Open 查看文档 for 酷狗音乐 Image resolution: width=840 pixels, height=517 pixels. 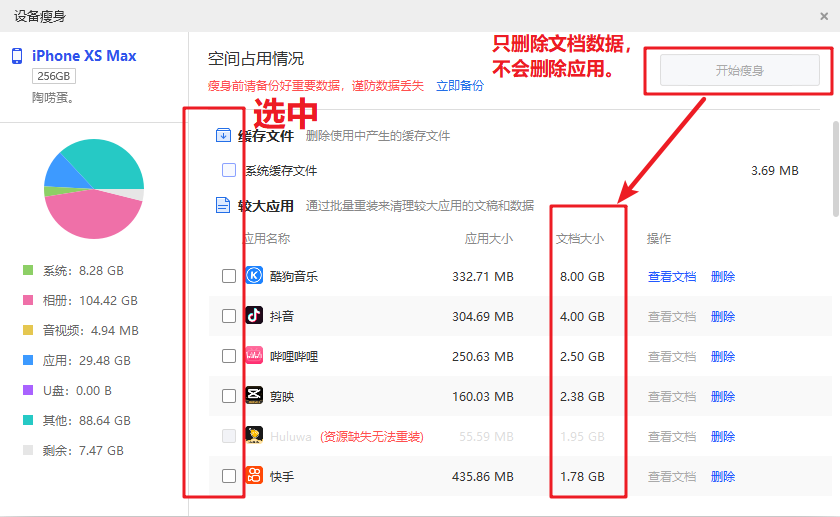tap(672, 276)
